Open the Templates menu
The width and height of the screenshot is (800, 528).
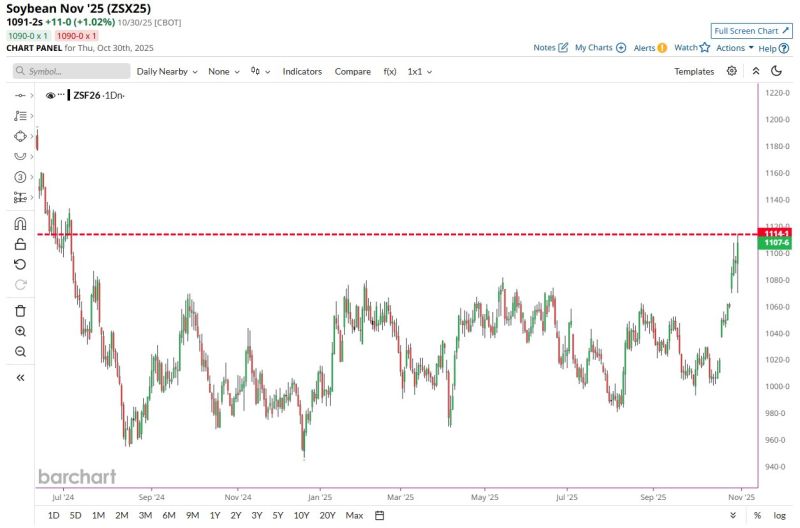(x=694, y=71)
